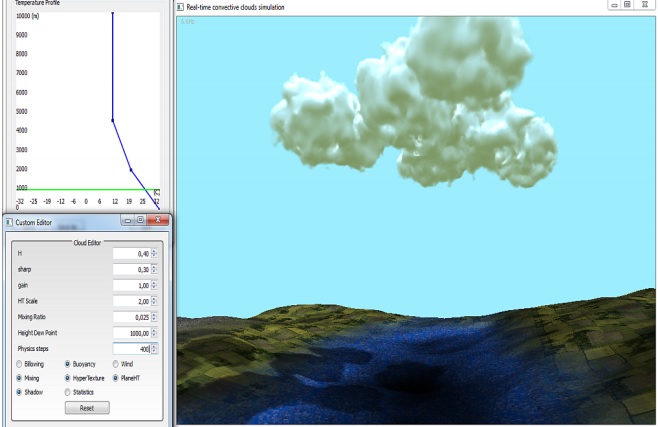Viewport: 658px width, 427px height.
Task: Adjust gain with its spinner arrows
Action: (154, 285)
